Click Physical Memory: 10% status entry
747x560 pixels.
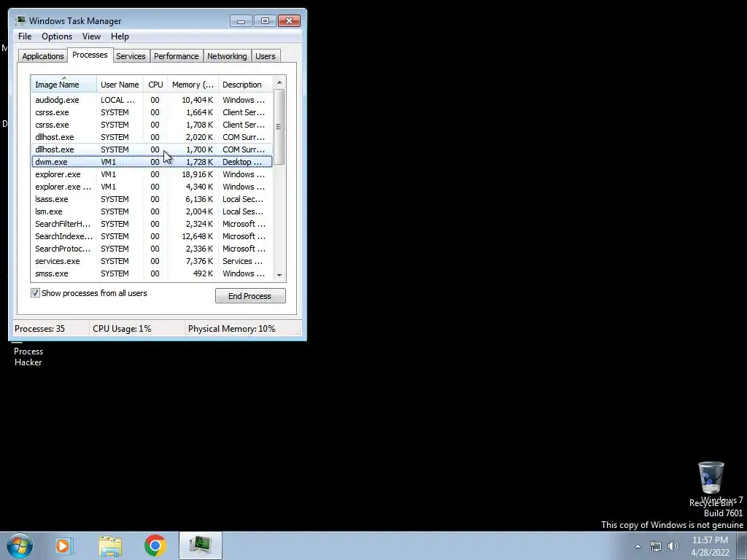[x=231, y=329]
